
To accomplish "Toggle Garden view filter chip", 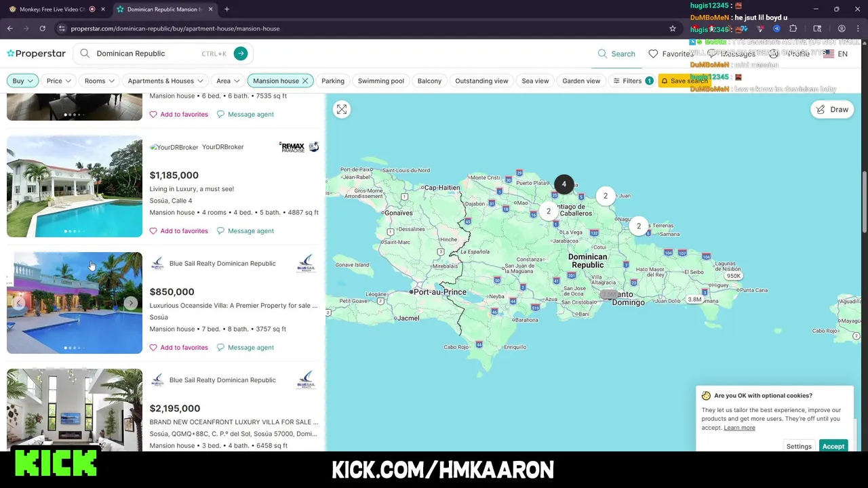I will click(581, 81).
